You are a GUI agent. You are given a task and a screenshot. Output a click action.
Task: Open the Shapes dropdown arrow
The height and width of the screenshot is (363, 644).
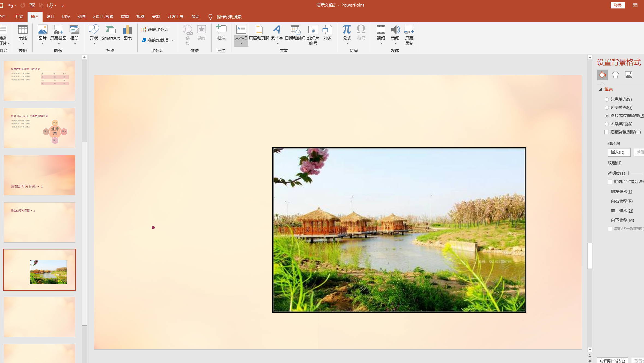pyautogui.click(x=94, y=44)
